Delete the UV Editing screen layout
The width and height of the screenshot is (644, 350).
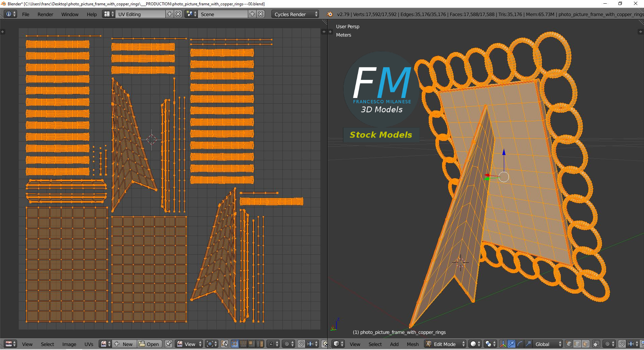pos(178,14)
